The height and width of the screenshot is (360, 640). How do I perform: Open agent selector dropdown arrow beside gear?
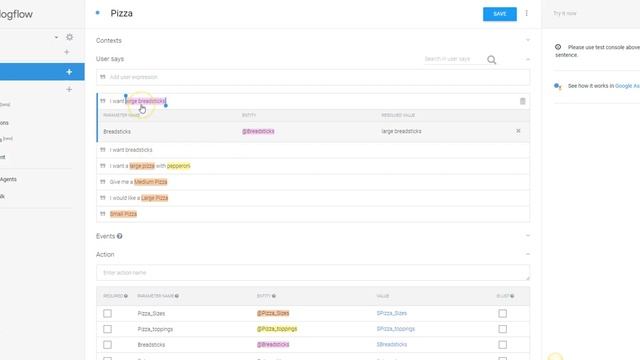pyautogui.click(x=56, y=38)
